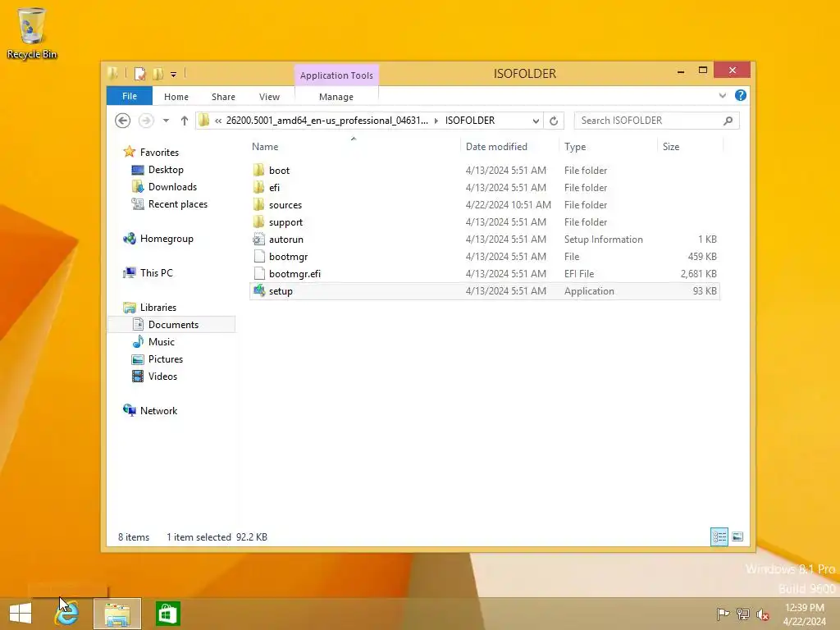Click the search magnifier icon
840x630 pixels.
(x=728, y=121)
